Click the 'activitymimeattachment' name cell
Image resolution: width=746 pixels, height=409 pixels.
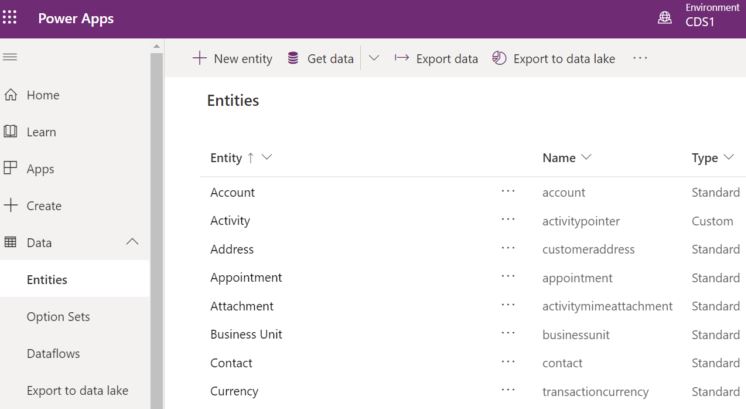(607, 306)
